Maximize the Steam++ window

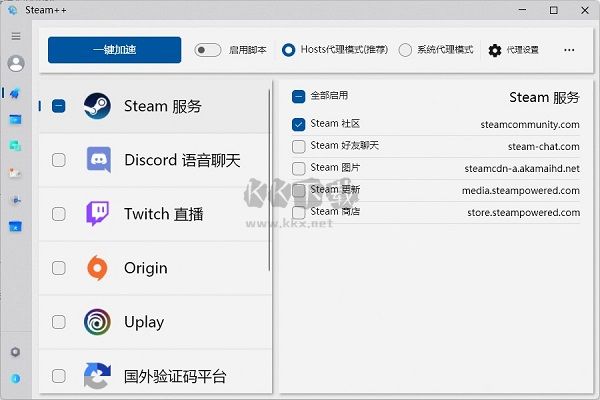coord(553,10)
